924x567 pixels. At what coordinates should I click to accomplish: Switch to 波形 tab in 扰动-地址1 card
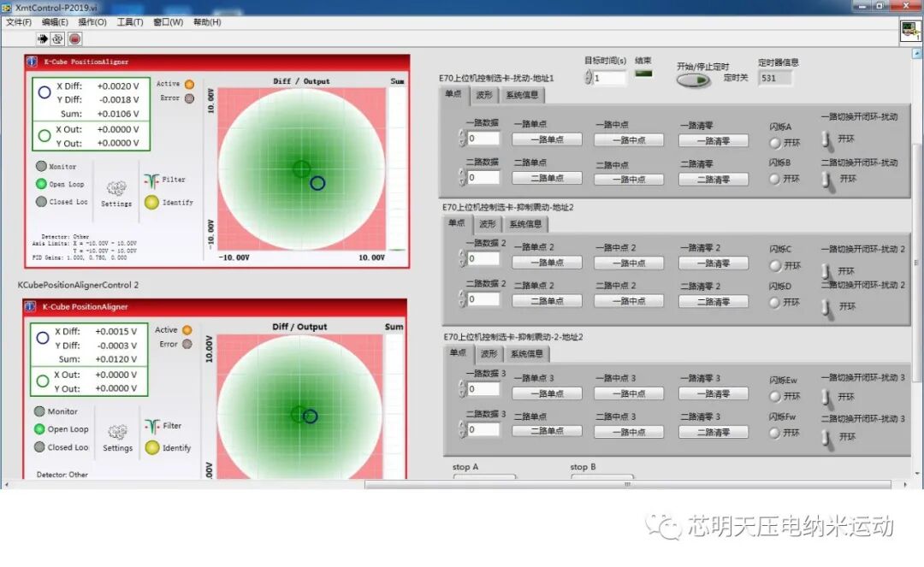click(483, 95)
